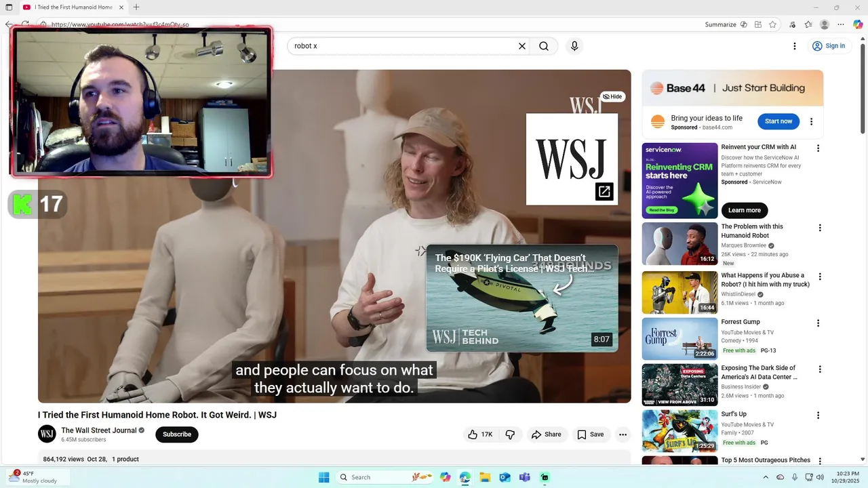Open Edge profile avatar
The image size is (868, 488).
(x=825, y=24)
